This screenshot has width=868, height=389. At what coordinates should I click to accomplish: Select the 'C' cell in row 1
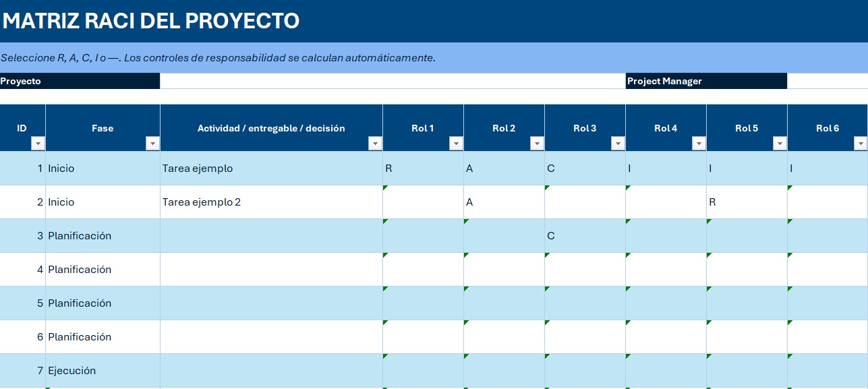point(585,169)
